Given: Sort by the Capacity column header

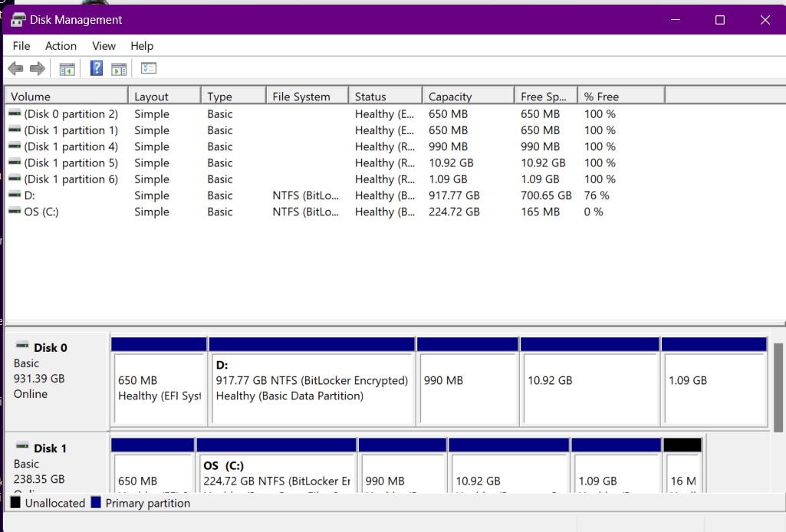Looking at the screenshot, I should pos(469,96).
